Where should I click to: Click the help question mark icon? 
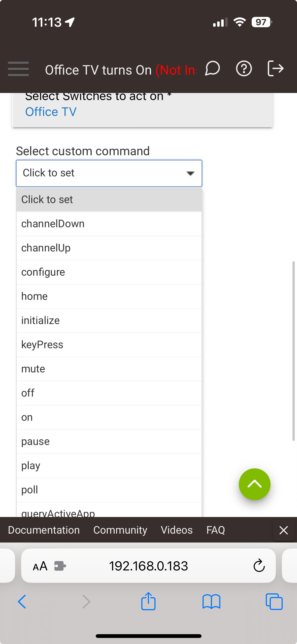244,69
